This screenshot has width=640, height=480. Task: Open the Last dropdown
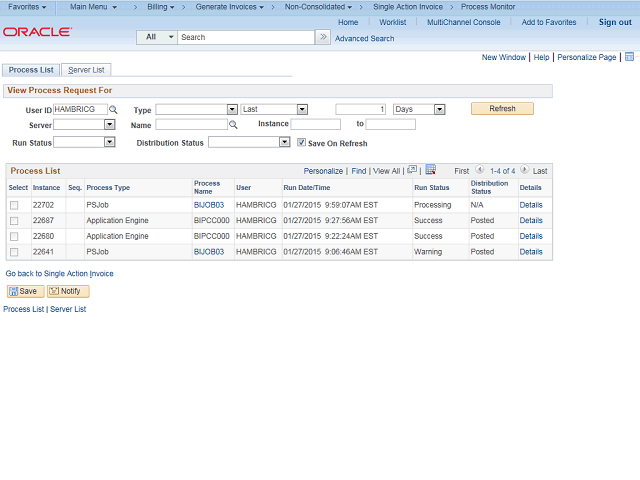(302, 109)
